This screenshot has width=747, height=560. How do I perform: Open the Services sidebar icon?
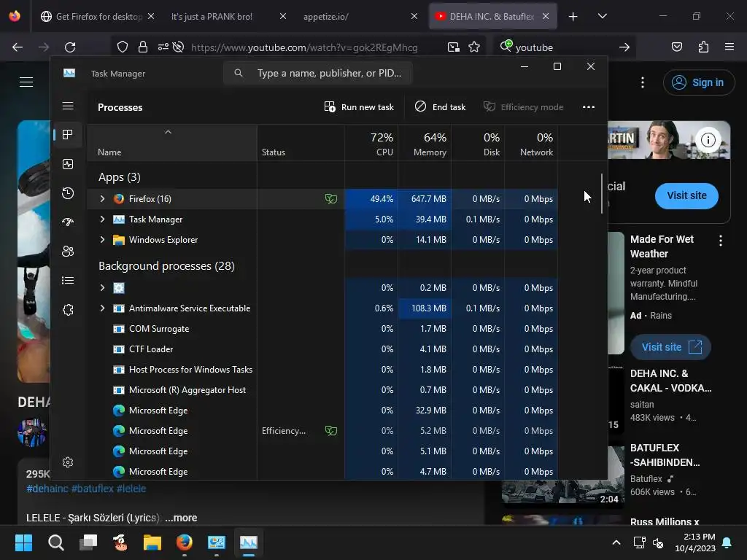coord(68,310)
